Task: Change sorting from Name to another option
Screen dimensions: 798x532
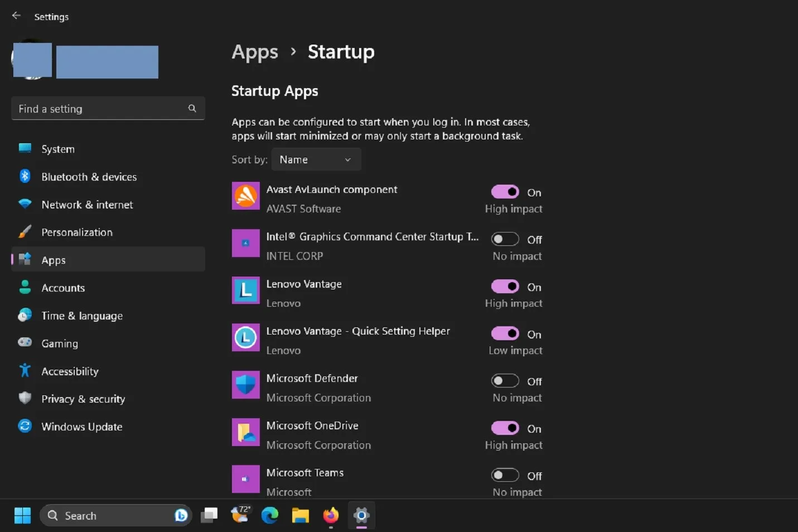Action: click(x=316, y=159)
